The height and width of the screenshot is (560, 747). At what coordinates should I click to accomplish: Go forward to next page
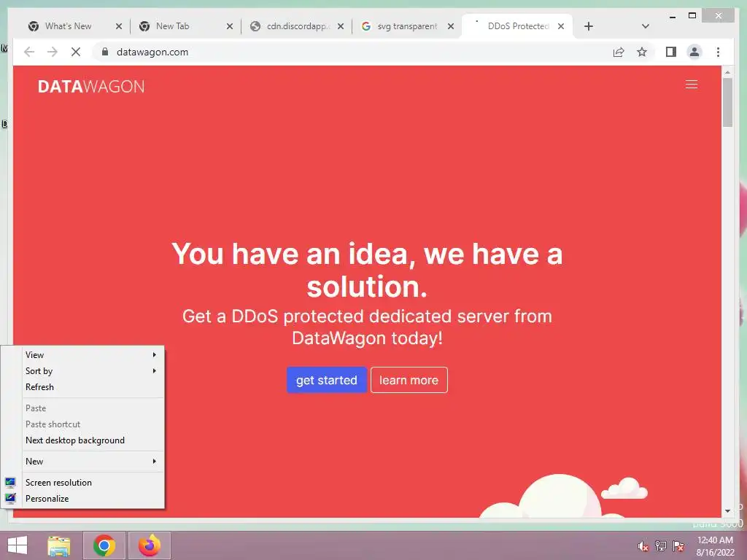click(x=53, y=52)
